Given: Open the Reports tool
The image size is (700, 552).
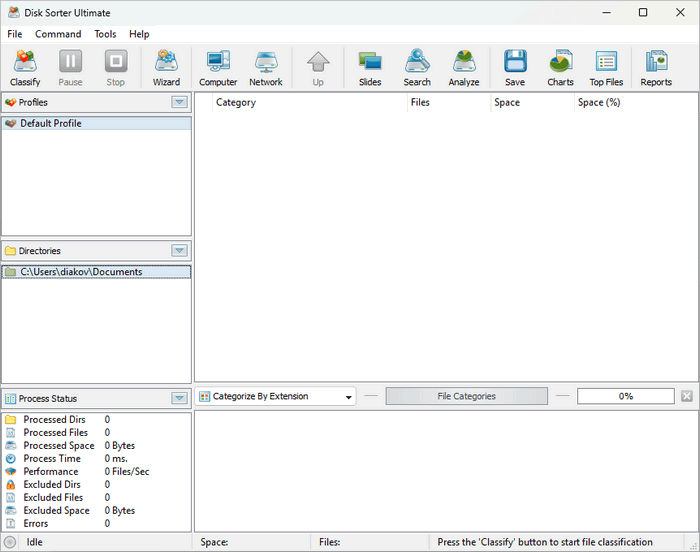Looking at the screenshot, I should click(x=656, y=61).
